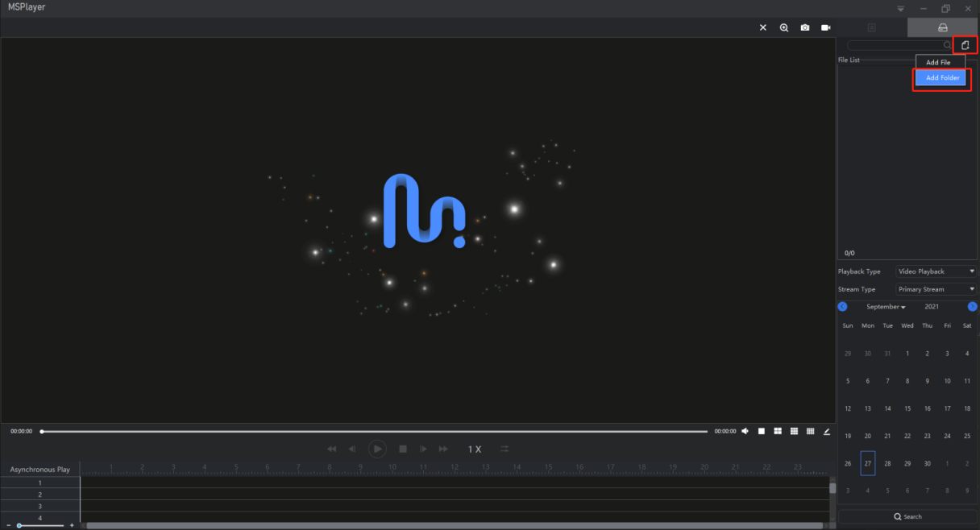Select the four-window split layout icon
The height and width of the screenshot is (530, 980).
point(778,431)
